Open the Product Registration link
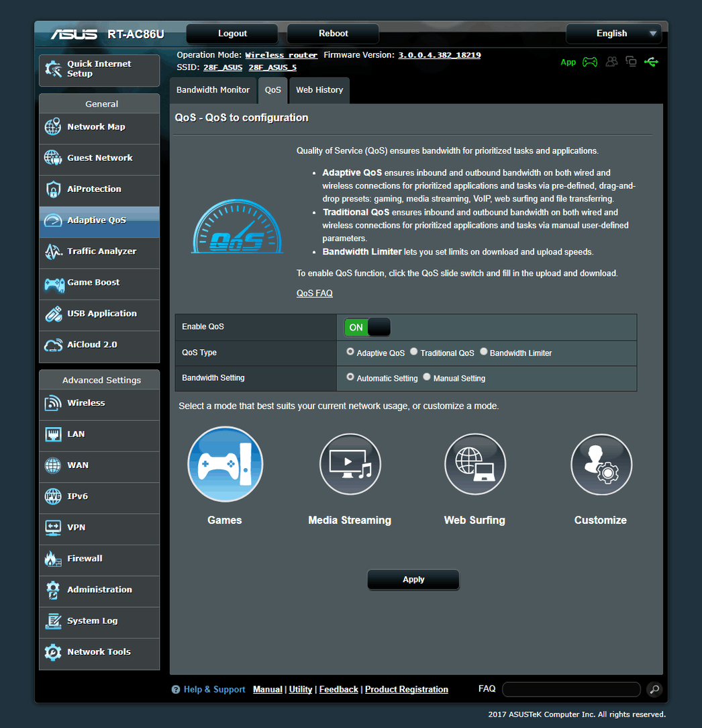Viewport: 702px width, 728px height. click(x=407, y=690)
